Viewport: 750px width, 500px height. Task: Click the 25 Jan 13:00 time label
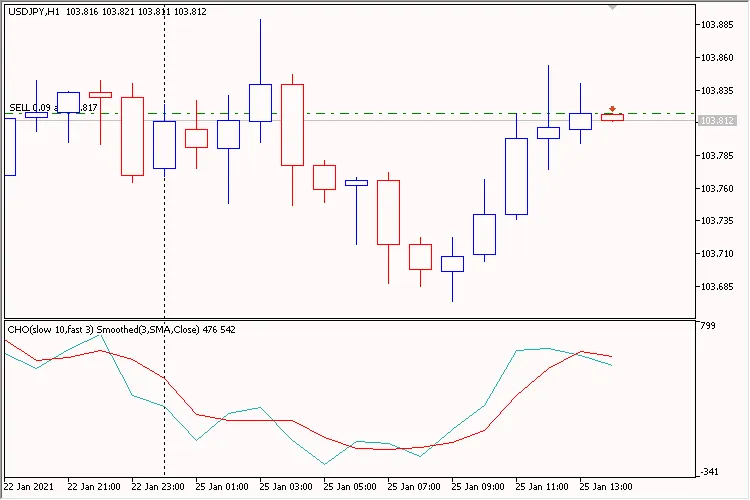(x=607, y=487)
